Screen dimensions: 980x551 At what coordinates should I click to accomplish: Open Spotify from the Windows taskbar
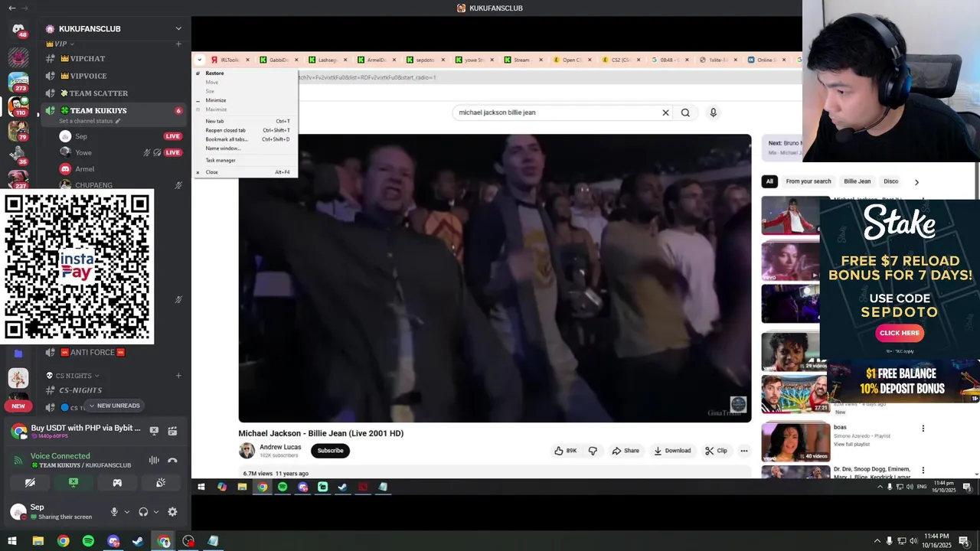(88, 541)
